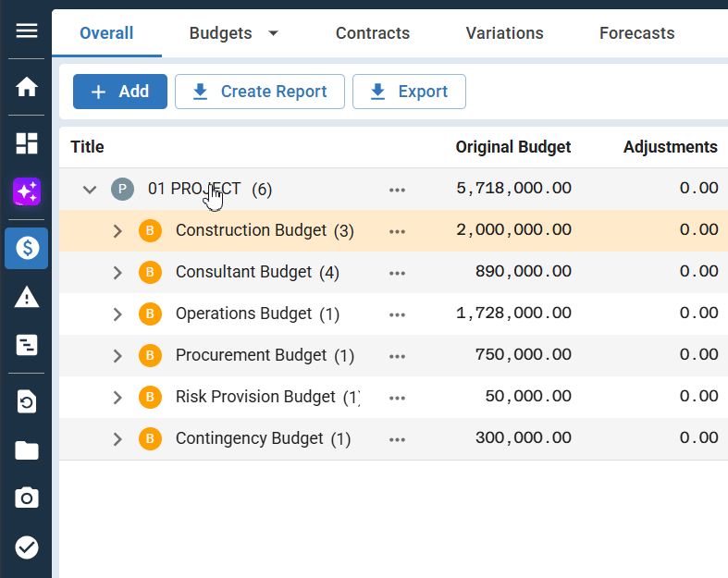Open the hamburger menu in sidebar
Viewport: 728px width, 578px height.
coord(27,31)
